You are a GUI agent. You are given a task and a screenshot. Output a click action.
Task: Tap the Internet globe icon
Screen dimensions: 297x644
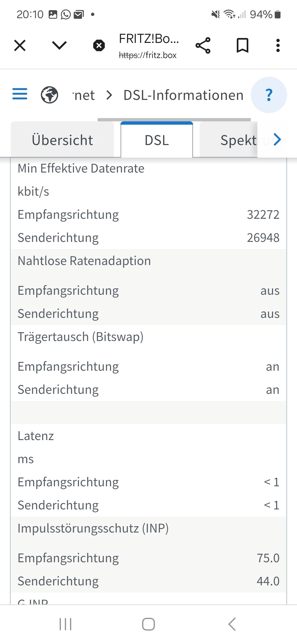click(x=50, y=95)
